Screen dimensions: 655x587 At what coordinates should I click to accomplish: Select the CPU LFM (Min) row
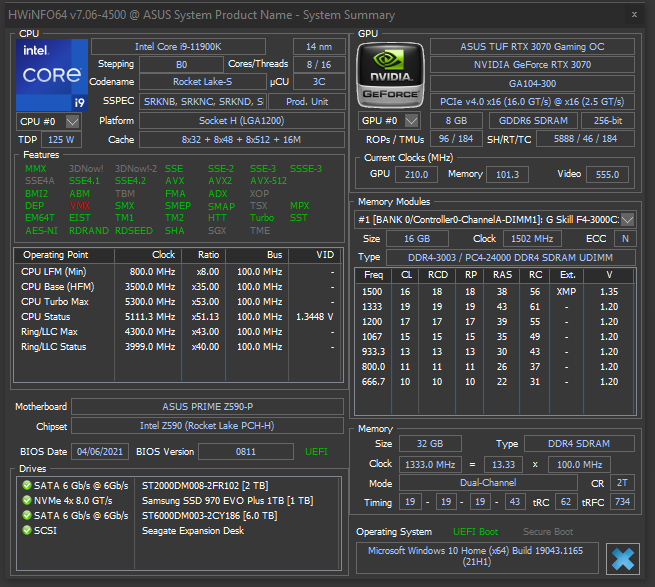click(178, 272)
